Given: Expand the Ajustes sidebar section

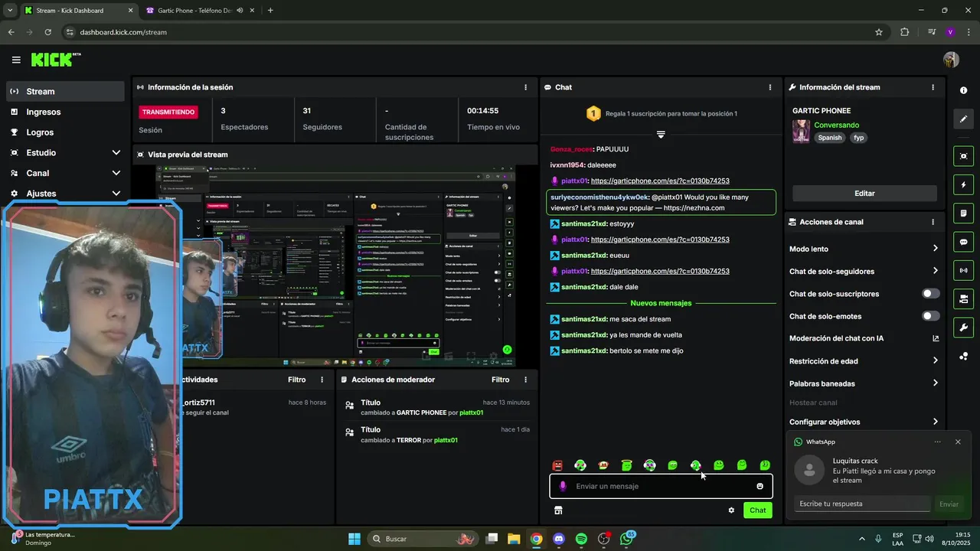Looking at the screenshot, I should [116, 194].
